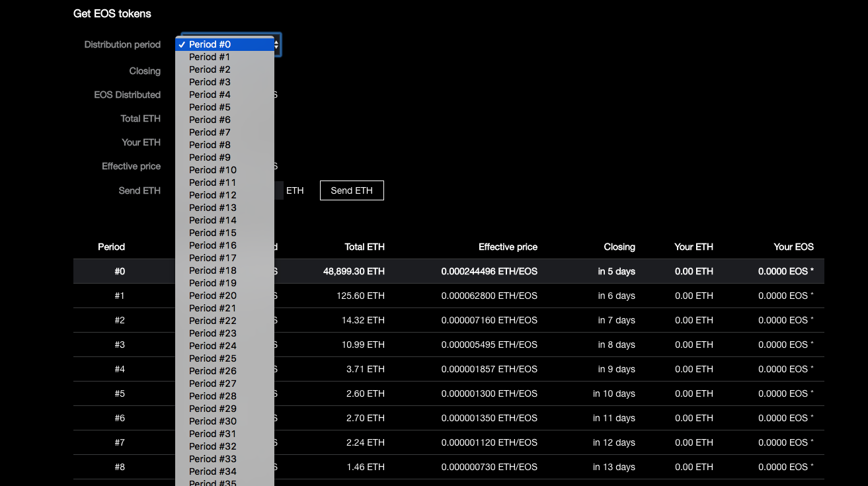The width and height of the screenshot is (868, 486).
Task: Pick Period #18 option
Action: (x=225, y=270)
